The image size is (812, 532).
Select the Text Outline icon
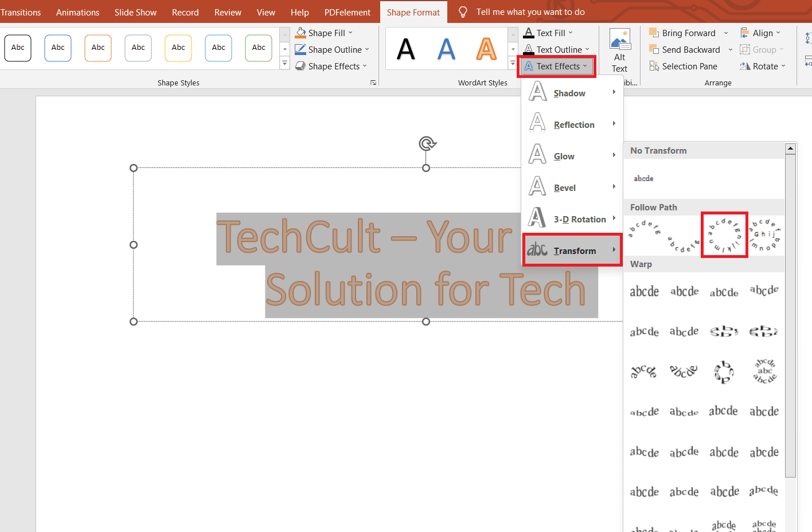(529, 49)
